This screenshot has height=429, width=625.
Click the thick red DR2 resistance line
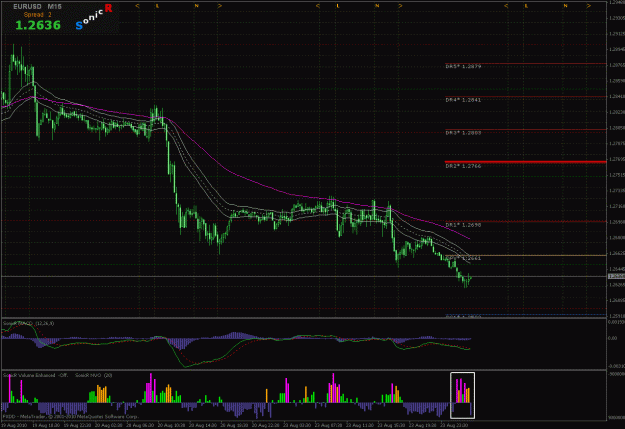click(x=525, y=162)
